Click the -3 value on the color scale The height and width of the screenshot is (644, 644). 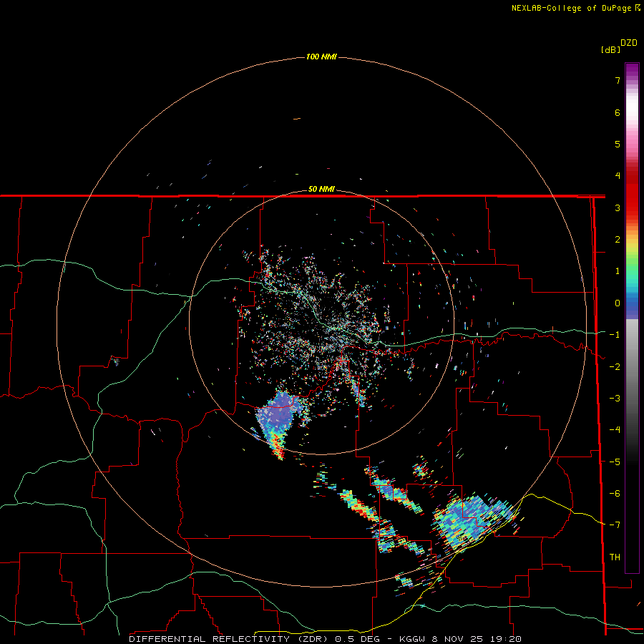(x=615, y=399)
